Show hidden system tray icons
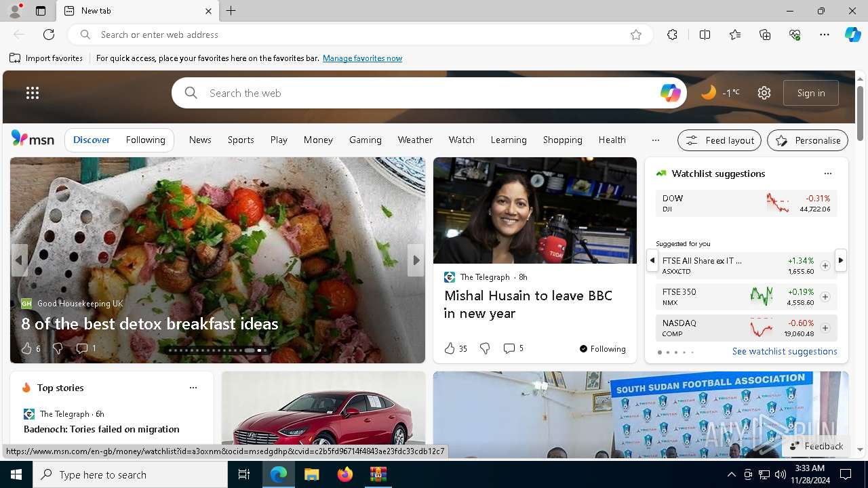This screenshot has width=868, height=488. click(x=731, y=474)
